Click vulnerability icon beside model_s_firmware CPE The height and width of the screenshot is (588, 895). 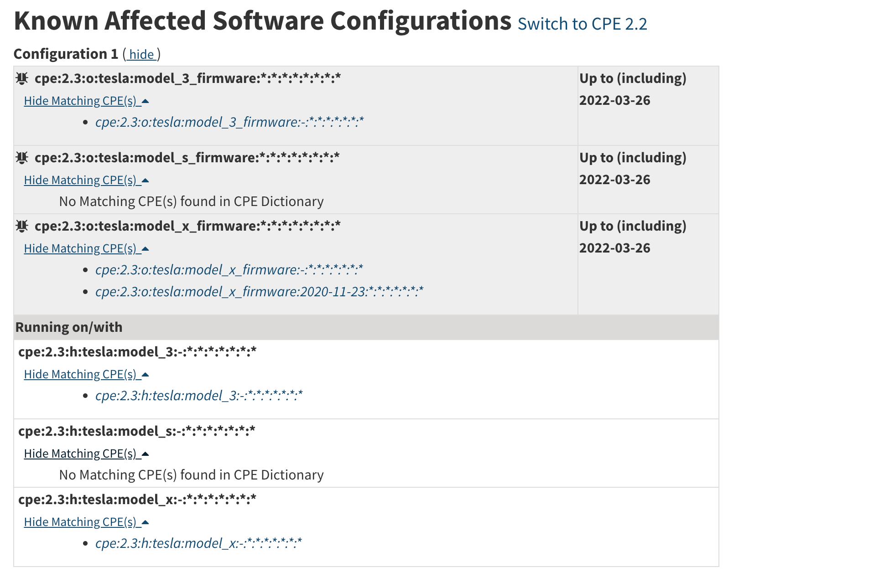click(x=22, y=158)
